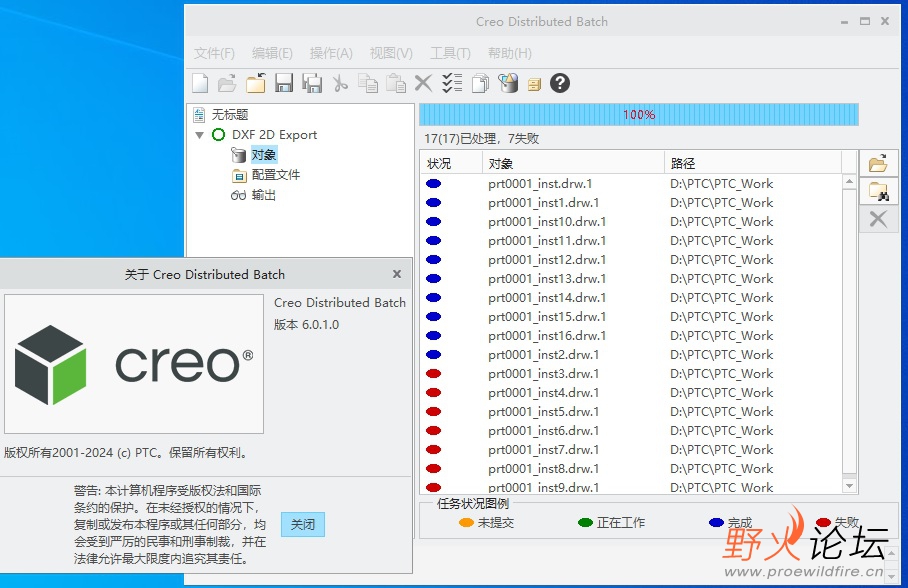The width and height of the screenshot is (908, 588).
Task: Click the greyed Open file toolbar icon
Action: tap(227, 83)
